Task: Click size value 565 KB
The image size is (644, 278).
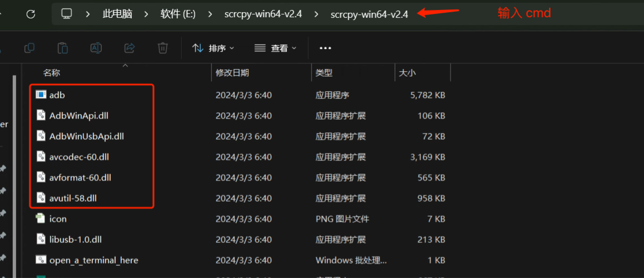Action: click(x=431, y=178)
